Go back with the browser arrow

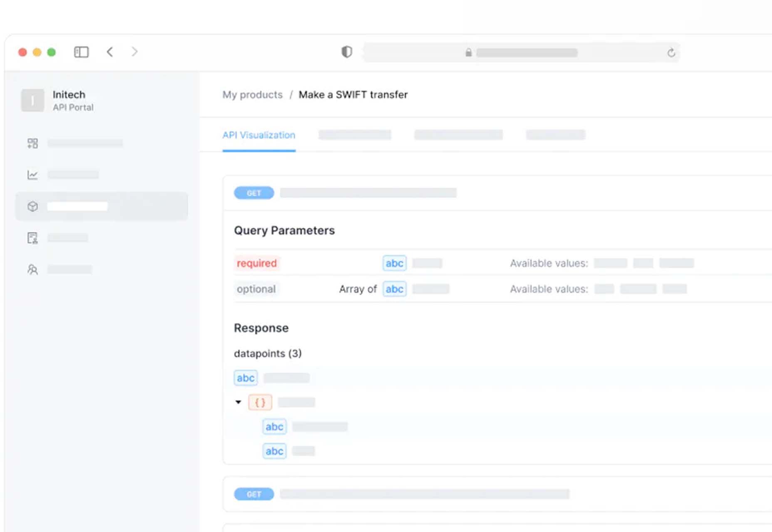[110, 52]
